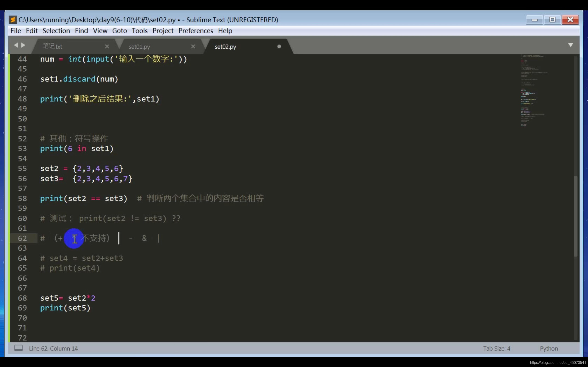Click the Sublime Text icon in title bar
This screenshot has width=588, height=367.
pyautogui.click(x=13, y=20)
